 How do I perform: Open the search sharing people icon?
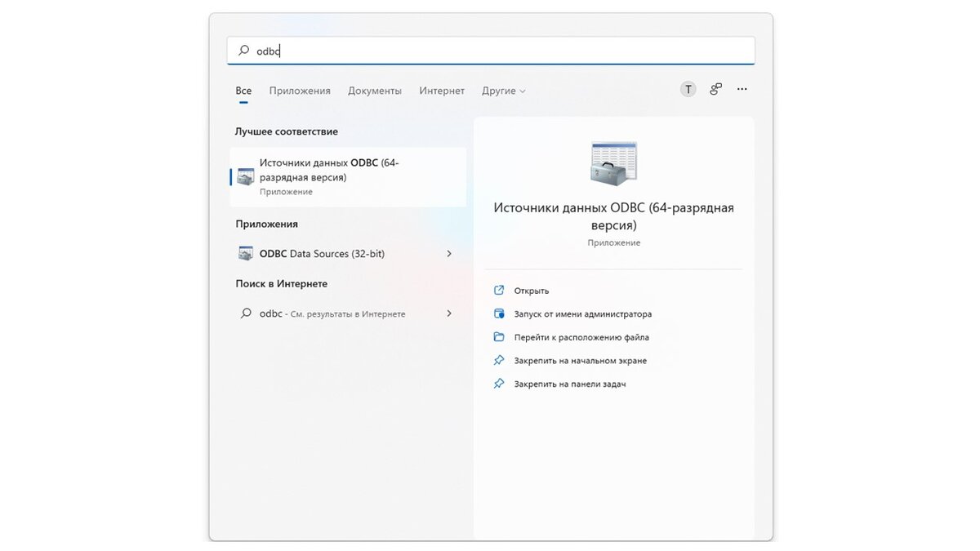point(715,89)
